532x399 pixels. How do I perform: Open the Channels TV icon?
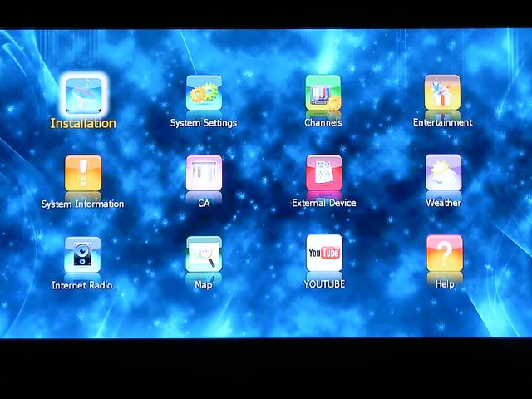coord(323,92)
